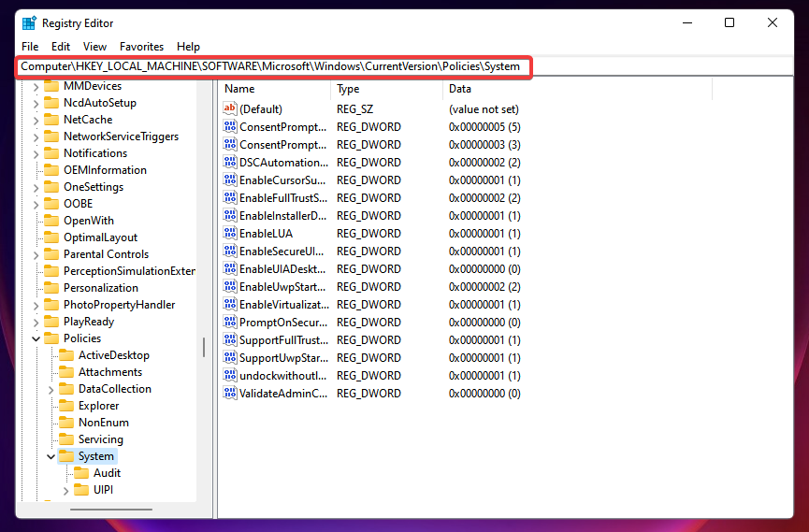Expand the NetworkServiceTriggers tree node
This screenshot has width=809, height=532.
click(36, 137)
